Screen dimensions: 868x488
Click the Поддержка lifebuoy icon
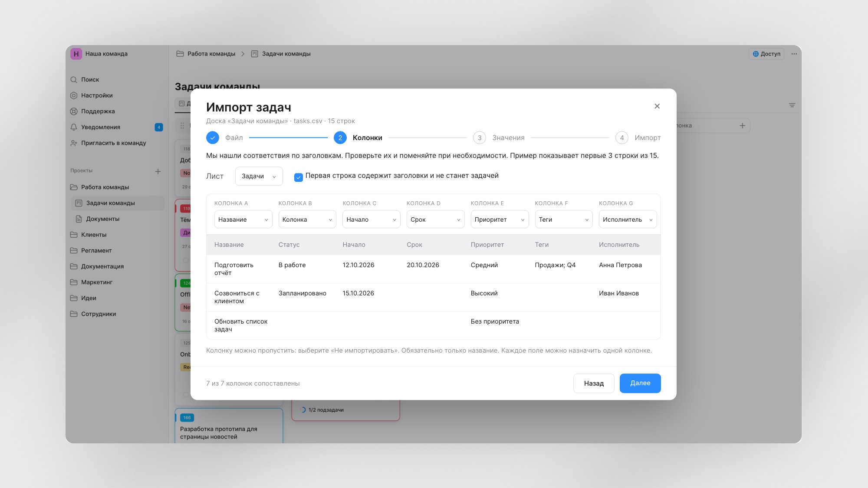[74, 111]
